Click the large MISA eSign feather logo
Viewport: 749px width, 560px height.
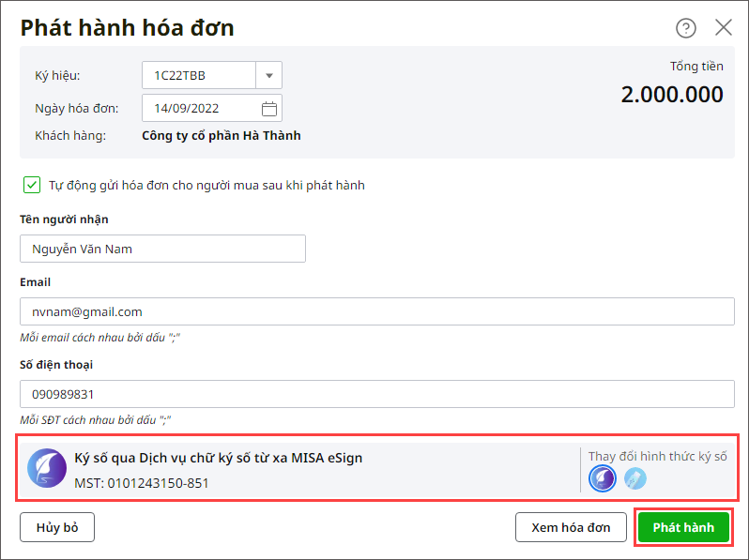coord(47,468)
